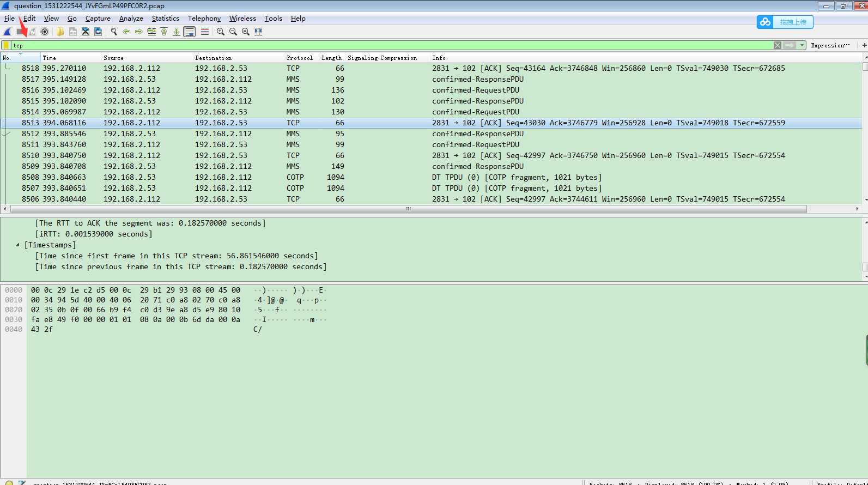Open capture options gear icon
The height and width of the screenshot is (485, 868).
(x=45, y=32)
